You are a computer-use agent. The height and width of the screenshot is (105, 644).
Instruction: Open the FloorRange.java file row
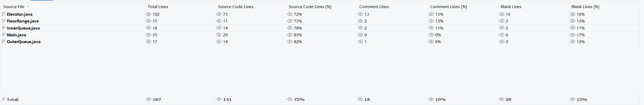[x=23, y=21]
